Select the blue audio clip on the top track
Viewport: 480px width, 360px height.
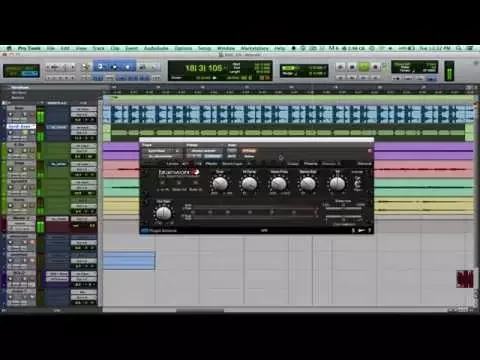tap(288, 114)
